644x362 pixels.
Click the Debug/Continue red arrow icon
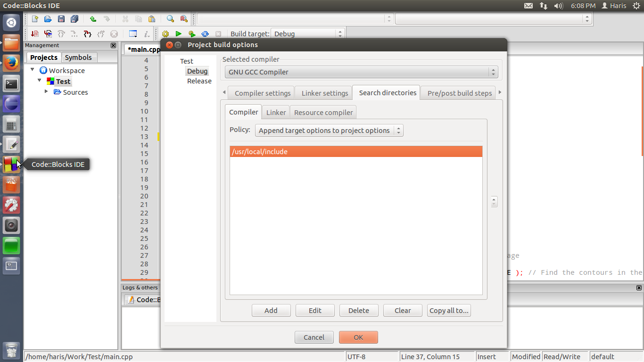coord(34,34)
